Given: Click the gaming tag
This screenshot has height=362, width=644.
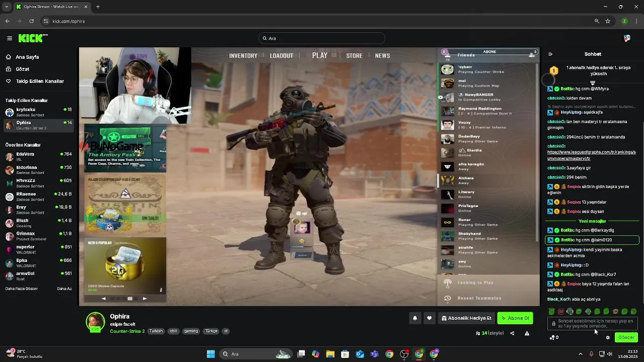Looking at the screenshot, I should [x=191, y=331].
